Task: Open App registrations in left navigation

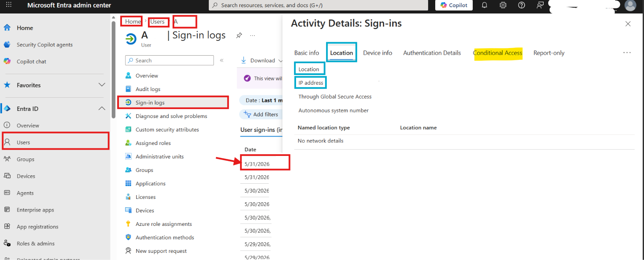Action: tap(37, 227)
